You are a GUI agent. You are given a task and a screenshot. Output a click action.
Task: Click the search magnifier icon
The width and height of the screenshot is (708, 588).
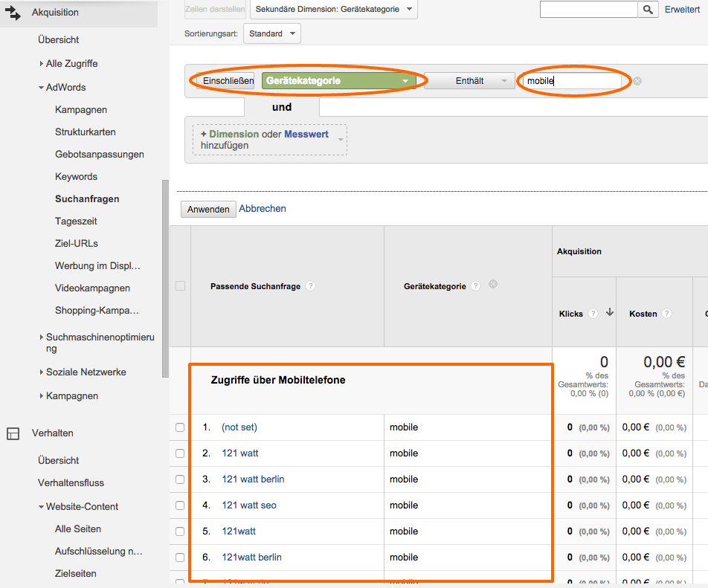tap(649, 10)
